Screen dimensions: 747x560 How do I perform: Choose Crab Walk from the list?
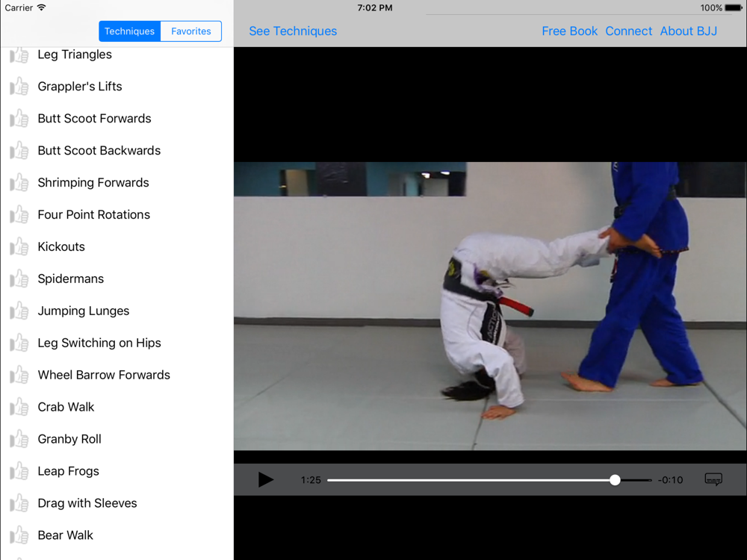[66, 407]
